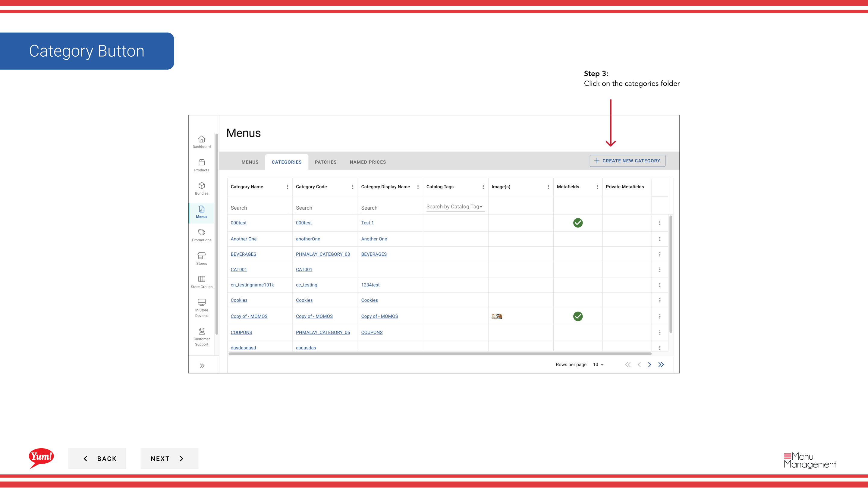Click the Copy of - MOMOS metafields checkmark
The image size is (868, 488).
click(578, 316)
